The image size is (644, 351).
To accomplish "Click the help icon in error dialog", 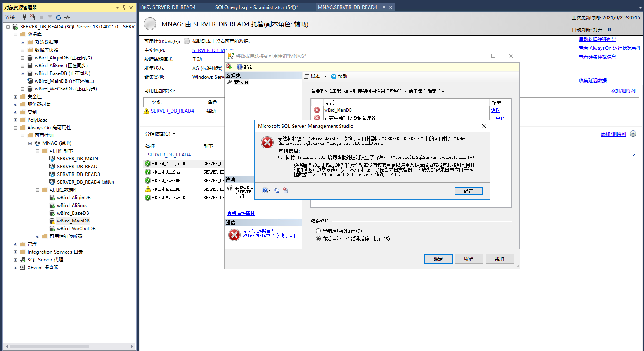I will coord(265,190).
